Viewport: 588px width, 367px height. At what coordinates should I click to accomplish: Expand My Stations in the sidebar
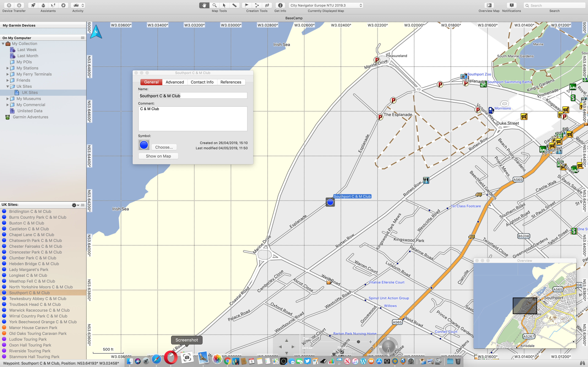tap(8, 68)
